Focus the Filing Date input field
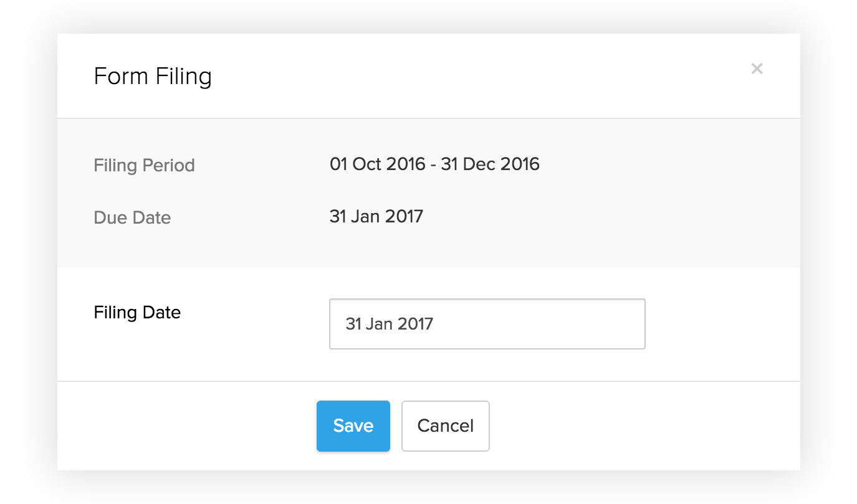This screenshot has width=857, height=504. (x=486, y=324)
